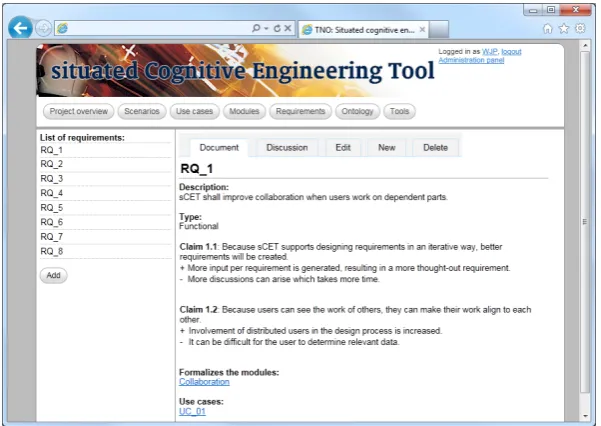Click the Internet Explorer page icon in address bar
This screenshot has width=601, height=426.
coord(62,28)
